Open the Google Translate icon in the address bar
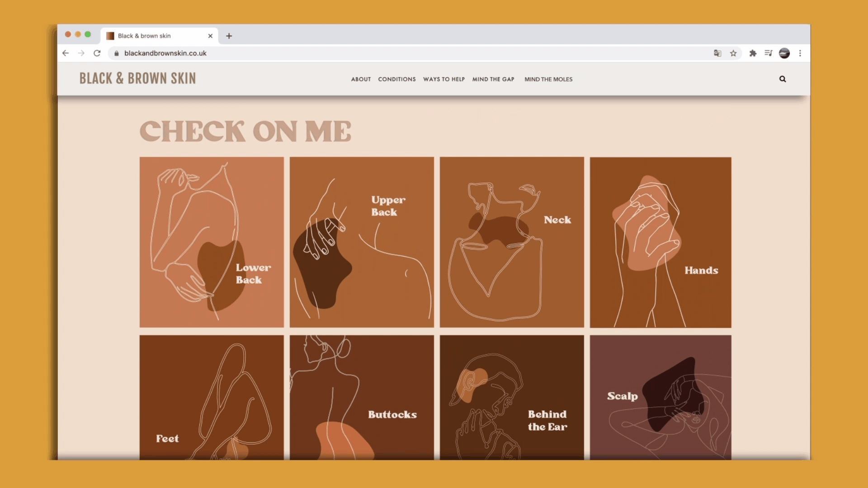The height and width of the screenshot is (488, 868). [717, 53]
